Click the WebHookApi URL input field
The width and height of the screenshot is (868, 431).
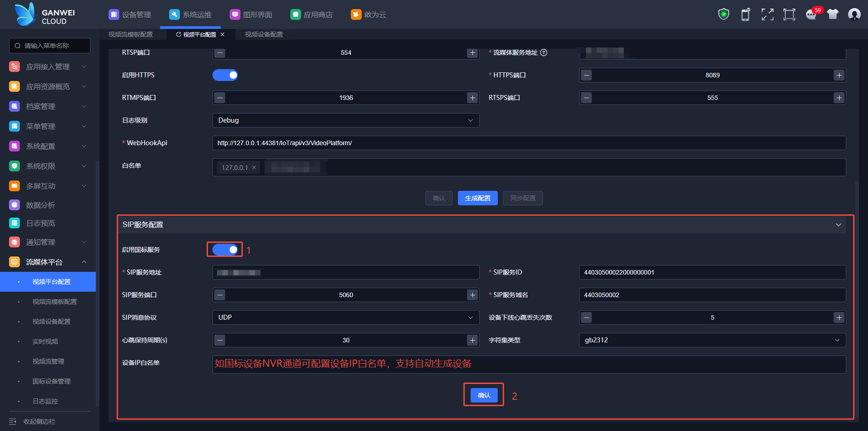click(x=529, y=143)
